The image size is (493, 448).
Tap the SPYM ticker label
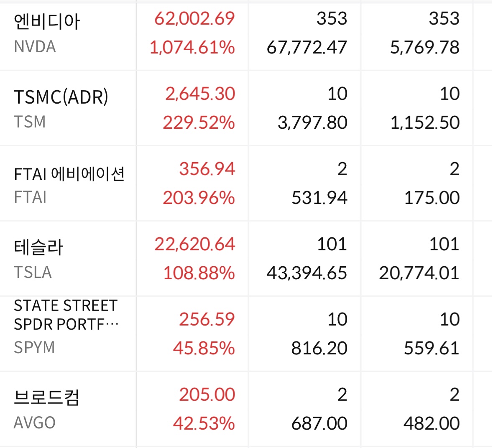click(x=34, y=348)
